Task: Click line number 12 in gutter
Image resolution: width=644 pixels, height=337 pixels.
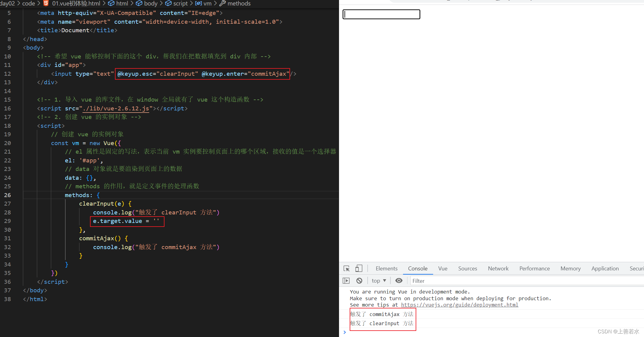Action: tap(8, 74)
